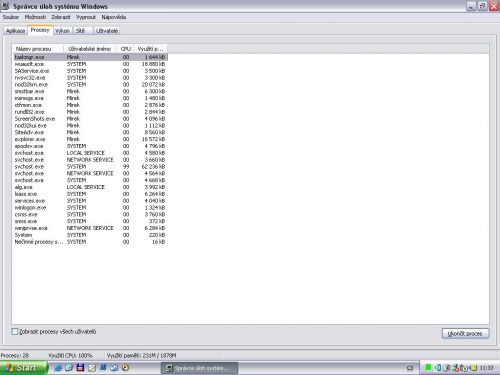The image size is (500, 375).
Task: Click the green square tray icon
Action: [428, 368]
